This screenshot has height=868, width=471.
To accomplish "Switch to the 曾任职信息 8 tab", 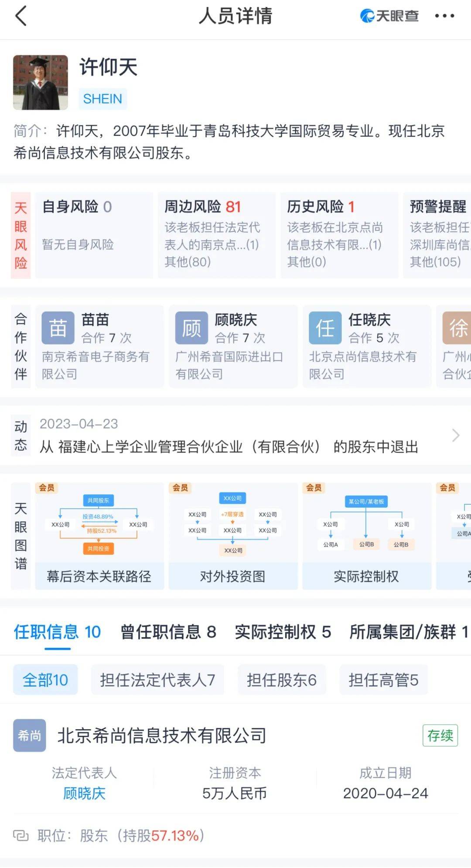I will pyautogui.click(x=168, y=632).
